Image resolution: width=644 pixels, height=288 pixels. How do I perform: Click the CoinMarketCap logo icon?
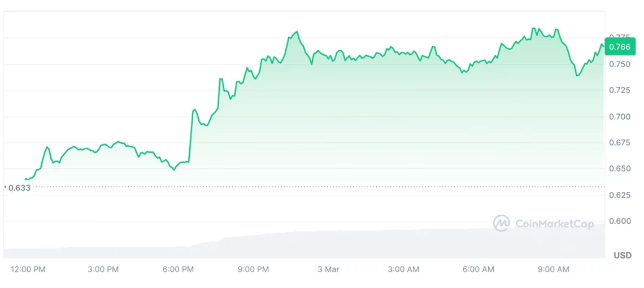tap(501, 224)
